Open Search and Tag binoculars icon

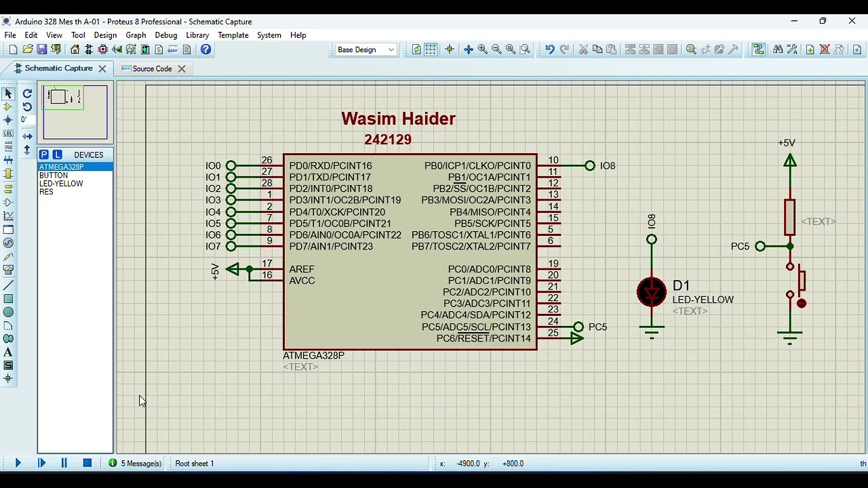click(x=778, y=49)
